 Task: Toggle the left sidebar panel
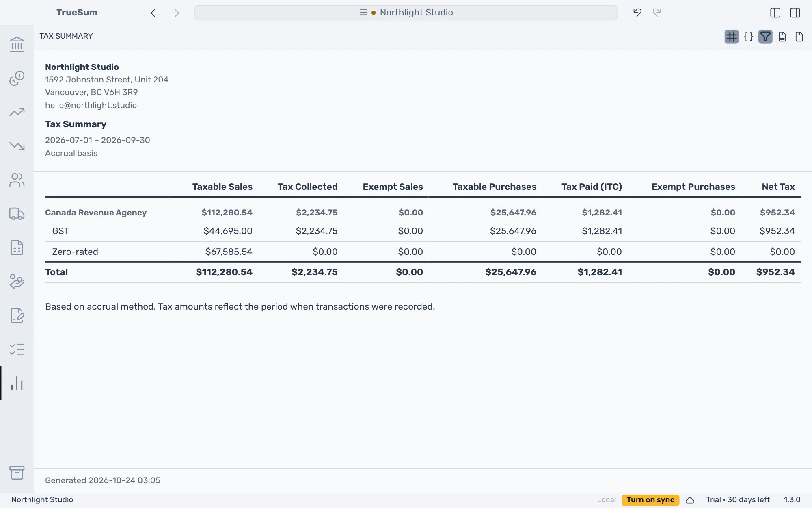pos(775,13)
